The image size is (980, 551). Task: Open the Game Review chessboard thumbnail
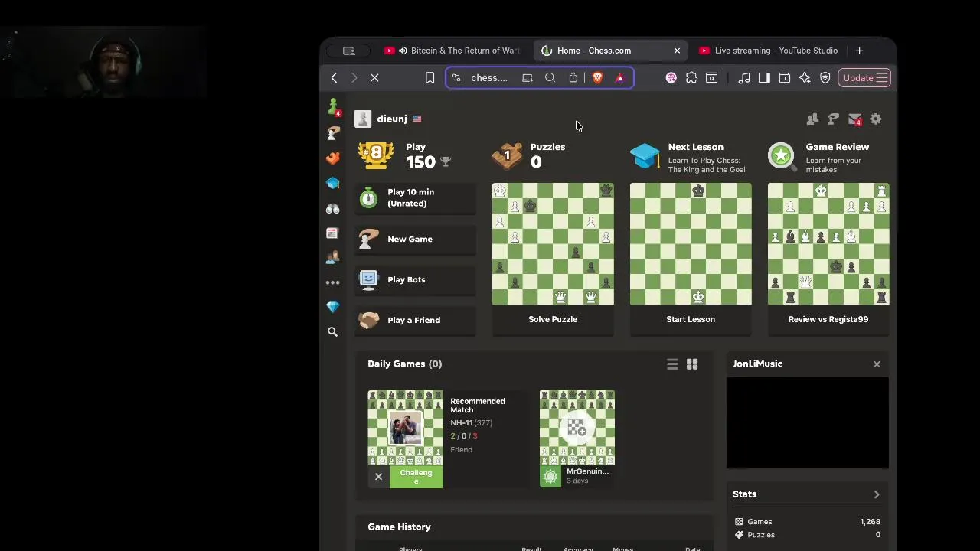(x=828, y=243)
